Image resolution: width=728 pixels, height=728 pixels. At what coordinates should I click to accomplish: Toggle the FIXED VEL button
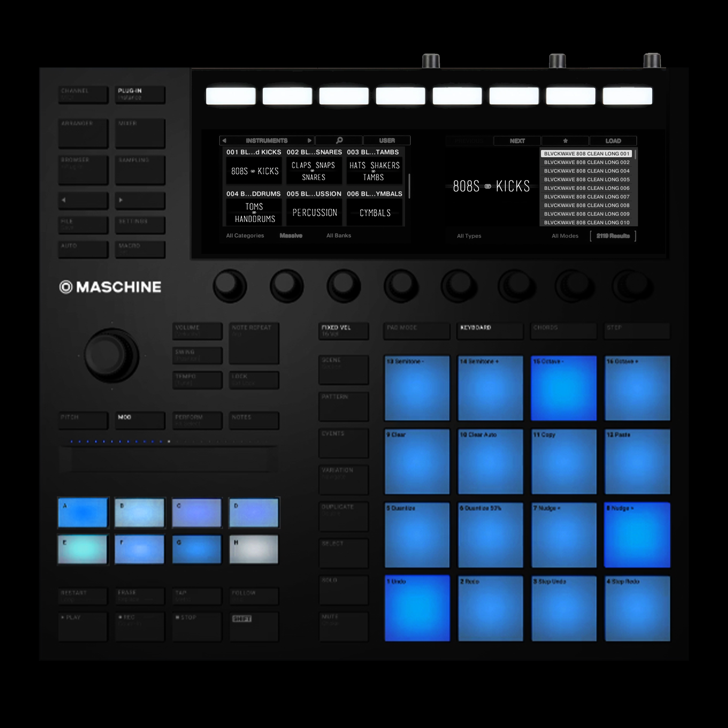[343, 331]
